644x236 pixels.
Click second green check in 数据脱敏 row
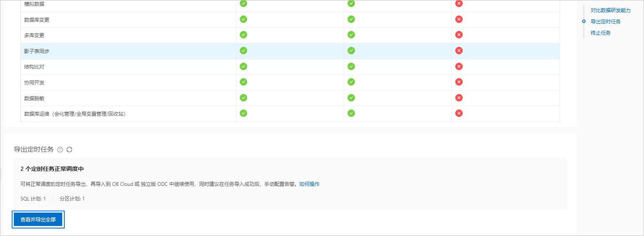tap(351, 98)
